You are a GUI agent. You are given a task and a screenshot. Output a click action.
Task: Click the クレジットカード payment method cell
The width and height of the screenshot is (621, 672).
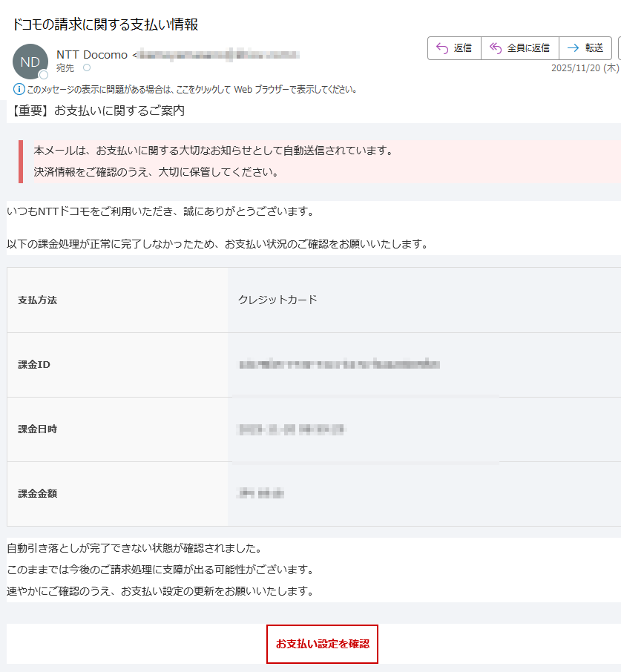point(277,300)
